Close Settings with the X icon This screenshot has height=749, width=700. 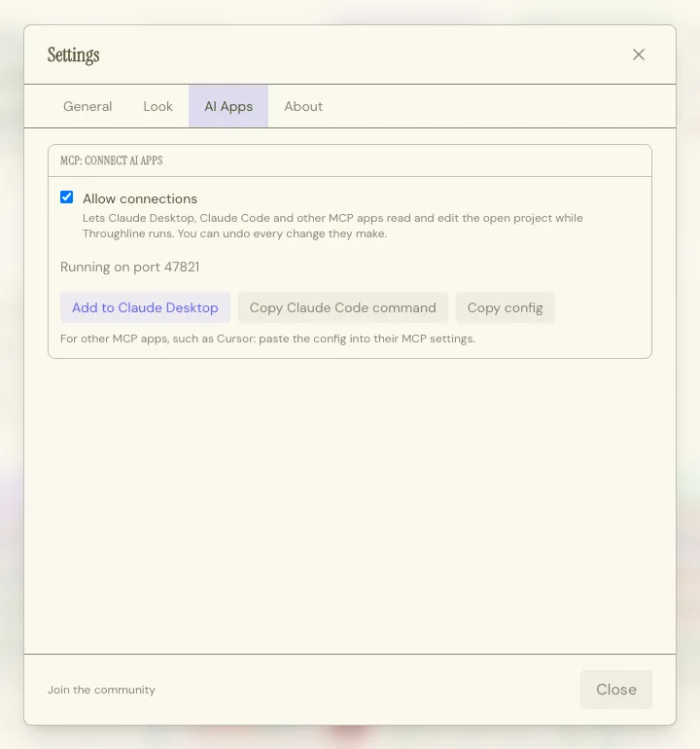pyautogui.click(x=639, y=54)
